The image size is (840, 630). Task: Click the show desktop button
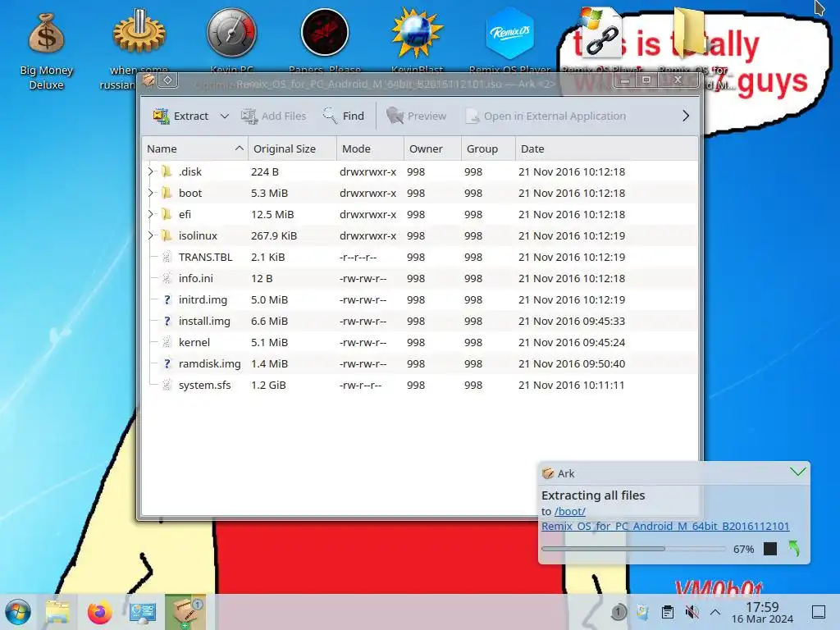pos(819,612)
